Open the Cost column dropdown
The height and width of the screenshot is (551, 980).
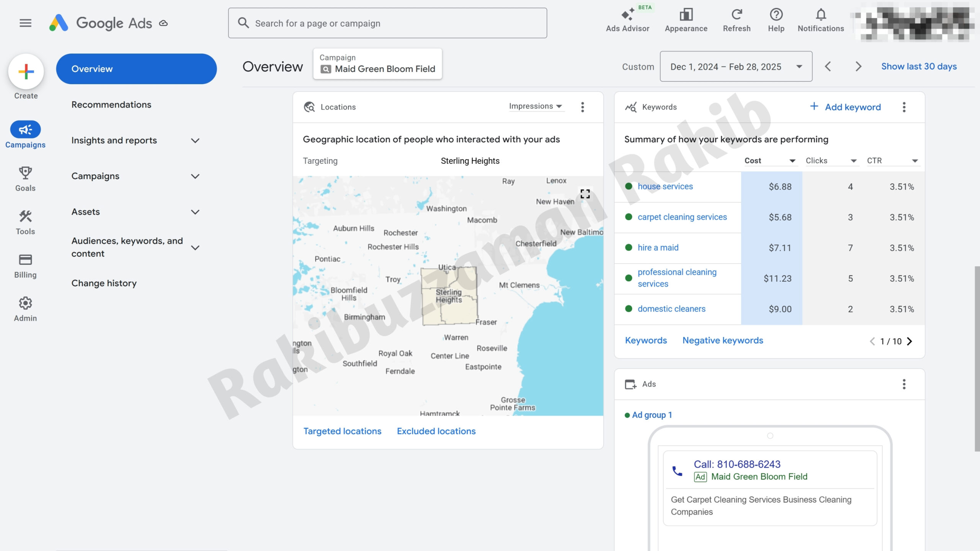click(792, 161)
